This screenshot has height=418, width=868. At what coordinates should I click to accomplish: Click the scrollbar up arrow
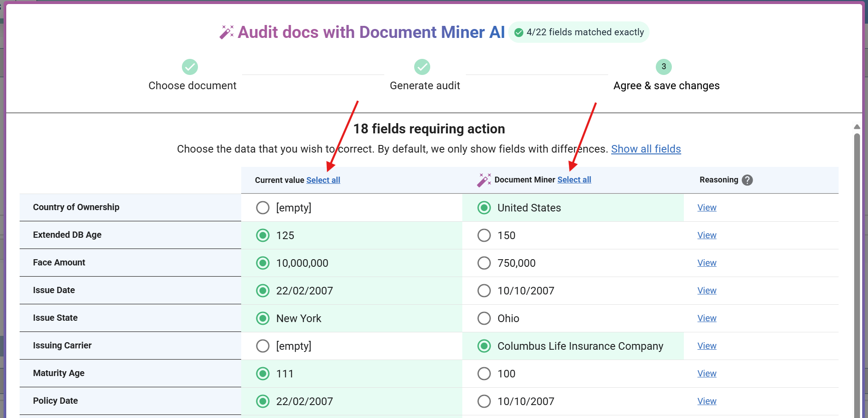pyautogui.click(x=856, y=127)
